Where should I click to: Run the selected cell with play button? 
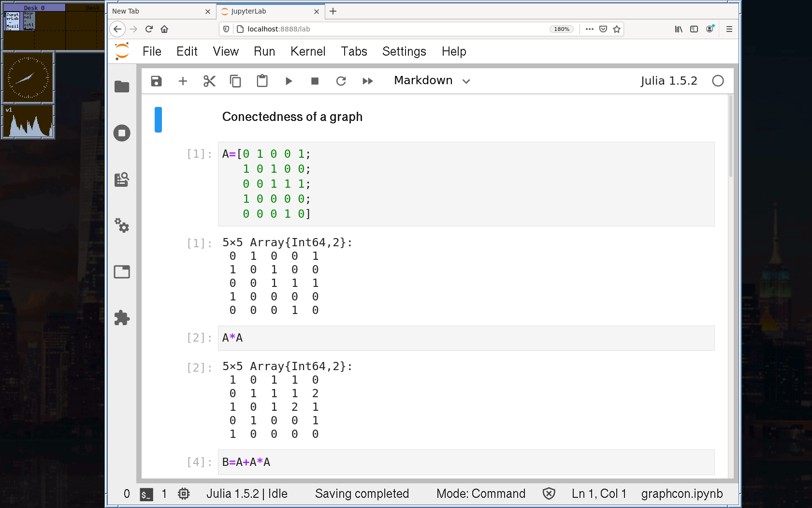click(289, 81)
